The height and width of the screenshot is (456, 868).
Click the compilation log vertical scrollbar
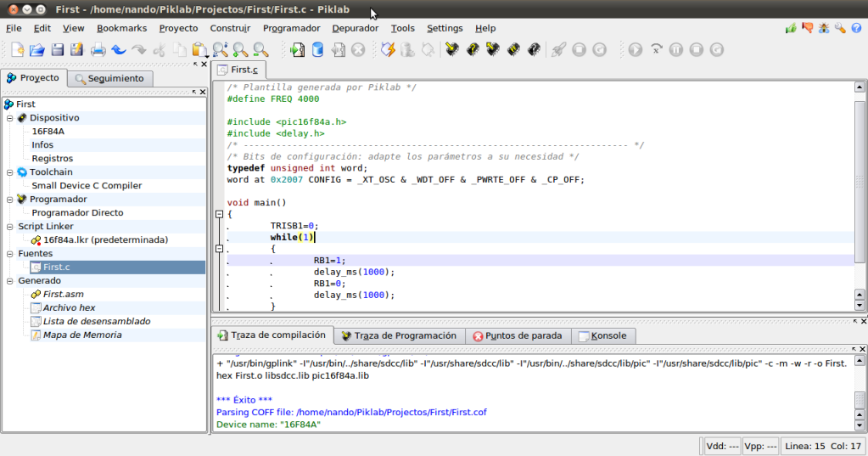tap(860, 393)
